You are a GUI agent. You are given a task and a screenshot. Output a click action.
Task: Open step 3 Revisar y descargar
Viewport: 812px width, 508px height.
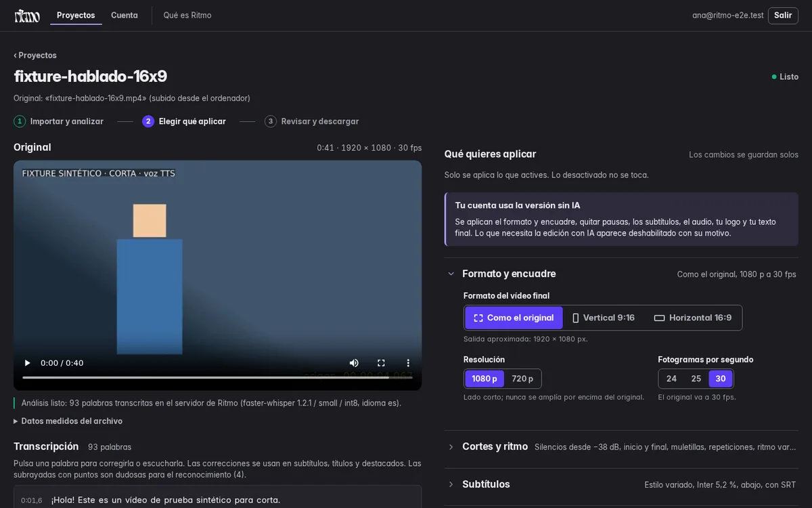click(x=312, y=121)
